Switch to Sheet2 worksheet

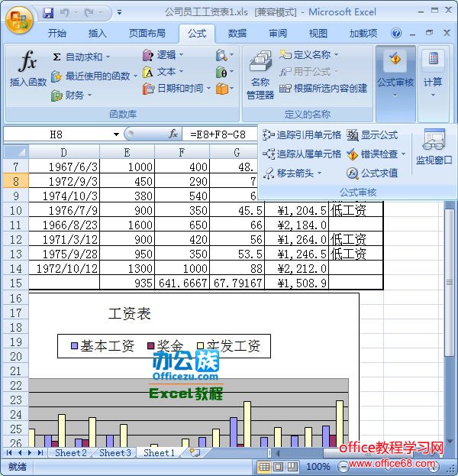71,452
